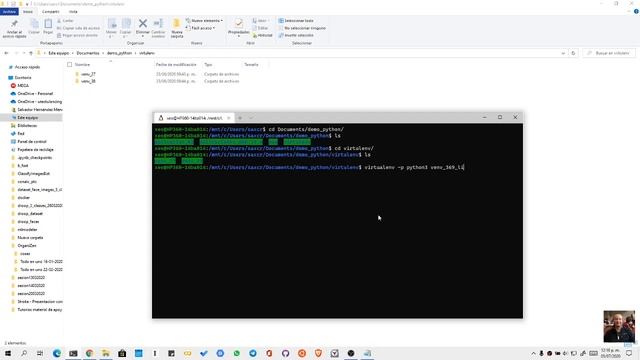Open the Copiar a dropdown
Viewport: 640px width, 360px height.
(126, 29)
